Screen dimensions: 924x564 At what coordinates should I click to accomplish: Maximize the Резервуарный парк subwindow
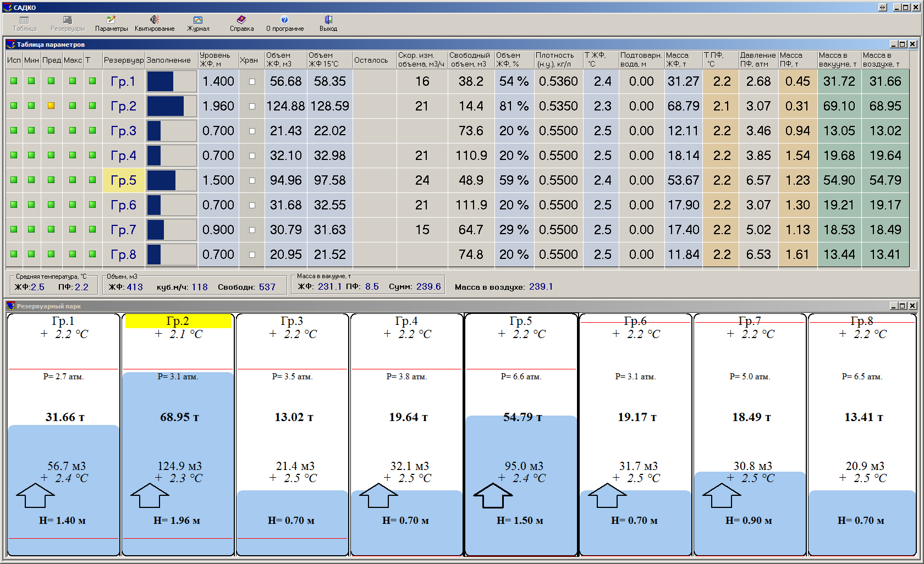click(x=903, y=306)
